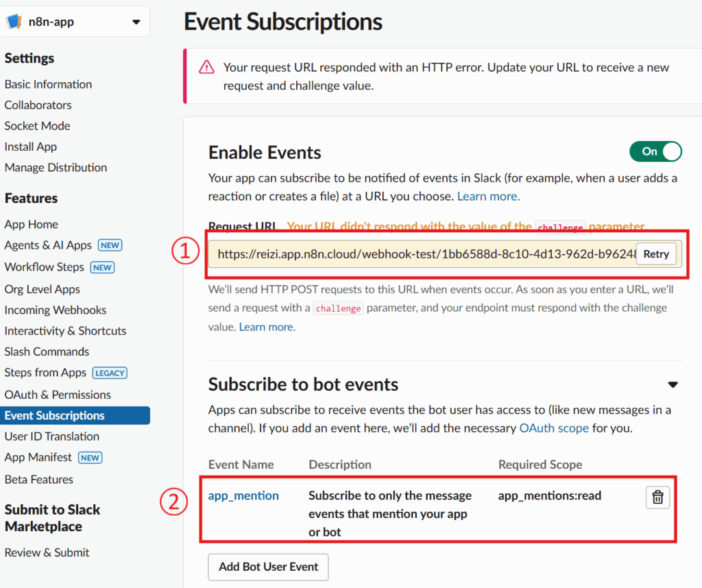Click Learn more link under Enable Events
702x588 pixels.
[488, 196]
